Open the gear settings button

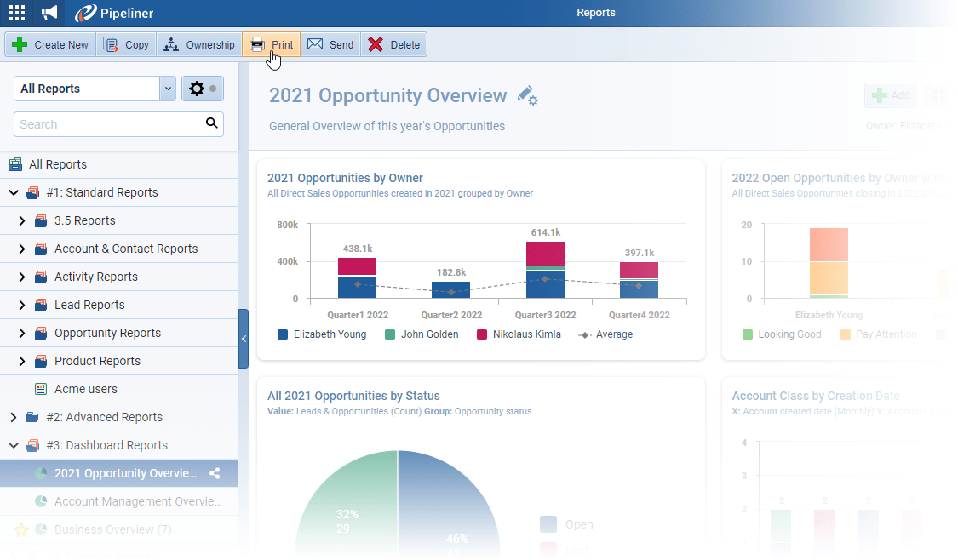tap(202, 89)
